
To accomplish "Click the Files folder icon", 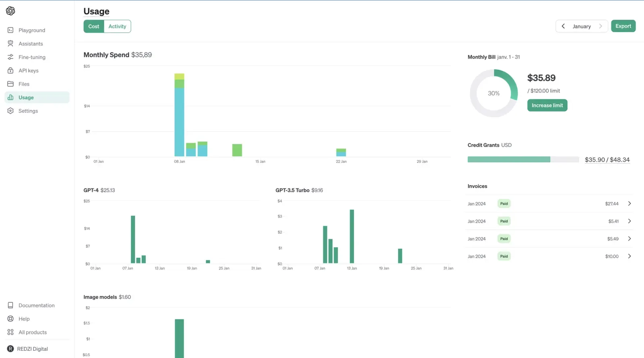I will 10,84.
